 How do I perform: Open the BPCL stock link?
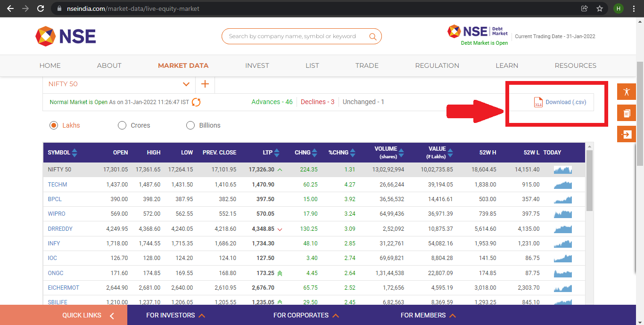point(55,199)
